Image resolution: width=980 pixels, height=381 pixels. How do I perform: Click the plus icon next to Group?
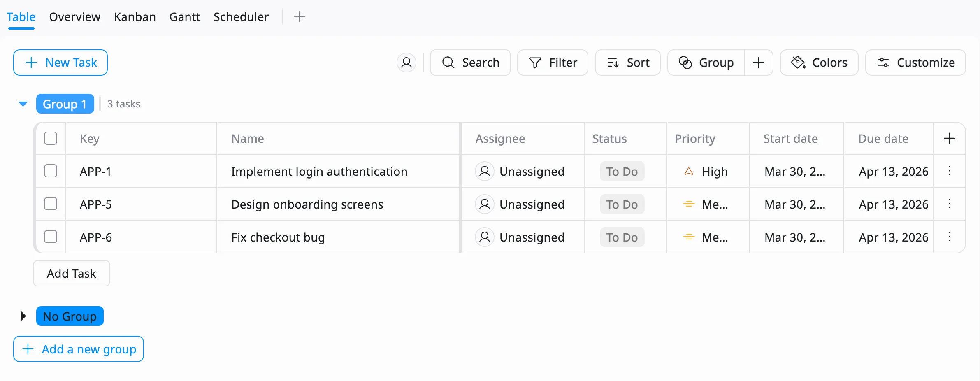[x=759, y=63]
